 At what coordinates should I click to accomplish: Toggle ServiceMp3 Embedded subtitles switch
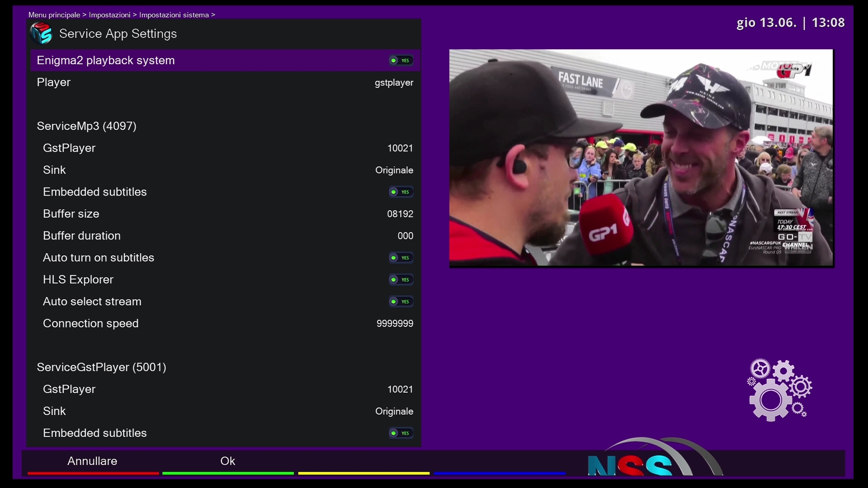401,192
